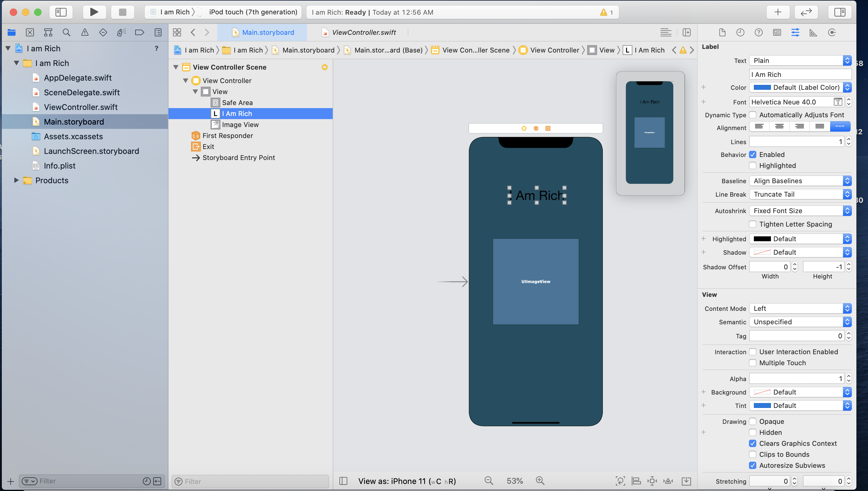Switch to the ViewController.swift tab
The height and width of the screenshot is (491, 868).
click(x=363, y=32)
